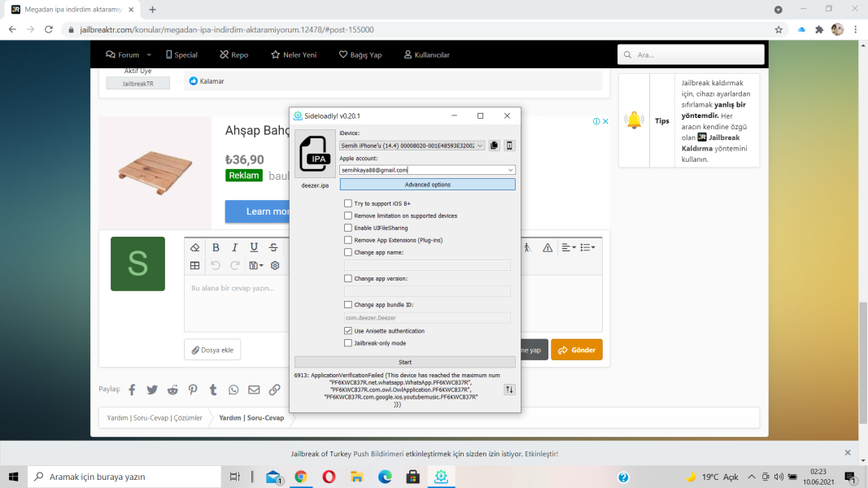Open the Forum navigation item
This screenshot has height=488, width=868.
(x=123, y=54)
